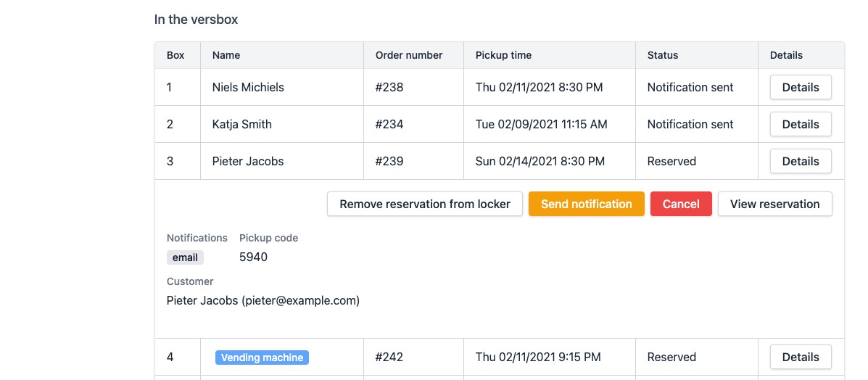The height and width of the screenshot is (380, 868).
Task: Collapse Details for Pieter Jacobs row
Action: coord(801,161)
